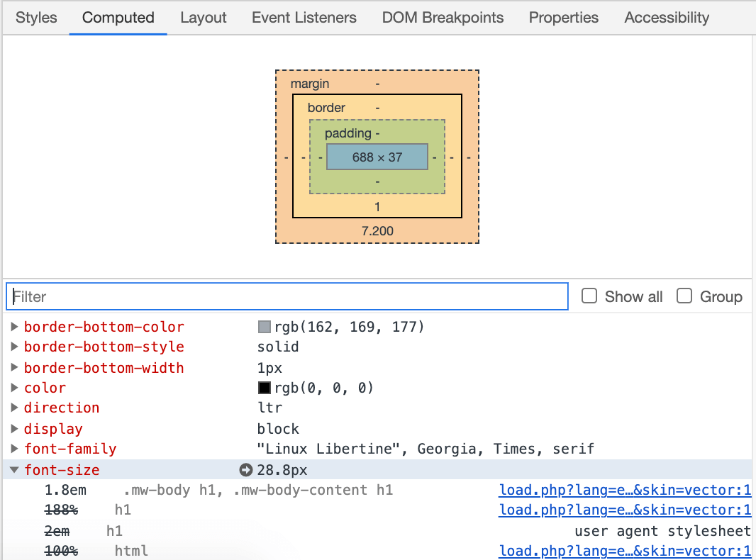Click the black color swatch for color property
The height and width of the screenshot is (560, 756).
(x=265, y=388)
